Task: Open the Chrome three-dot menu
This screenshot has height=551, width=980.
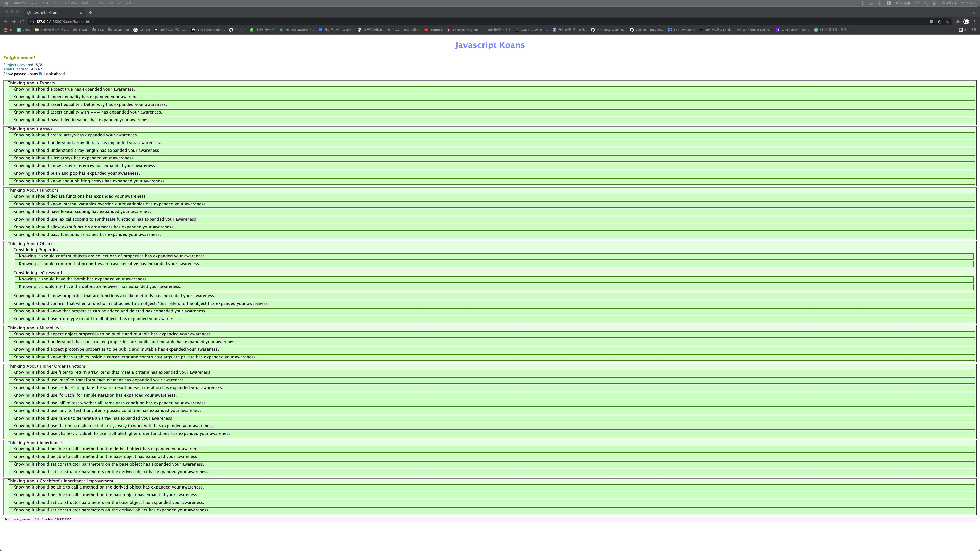Action: click(974, 22)
